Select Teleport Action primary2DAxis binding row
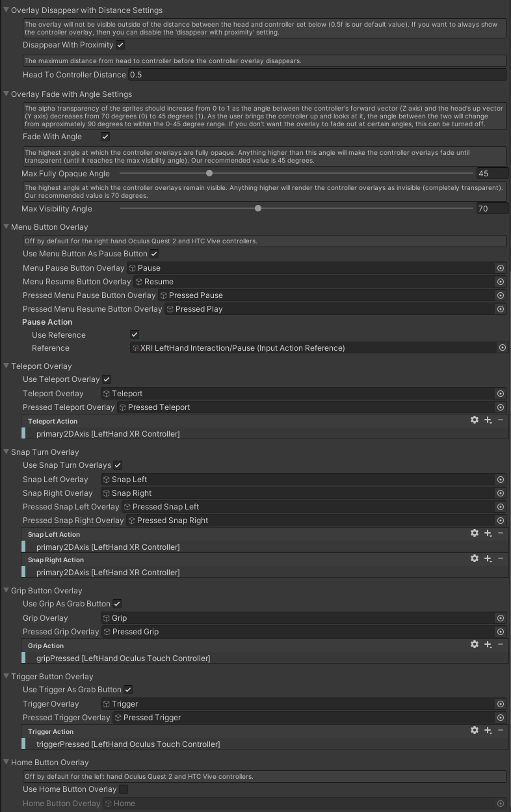This screenshot has width=511, height=812. (x=265, y=433)
